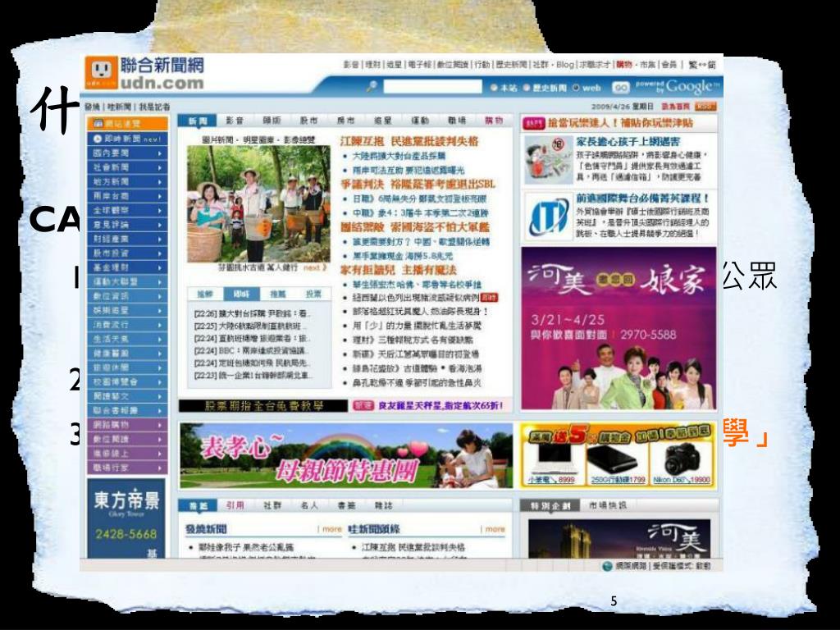The height and width of the screenshot is (630, 840).
Task: Click the 河美娘家 purple advertisement
Action: (x=619, y=328)
